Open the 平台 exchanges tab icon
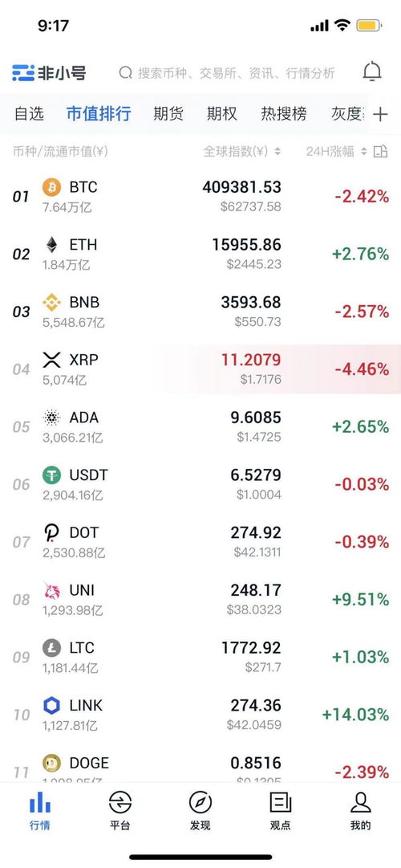The width and height of the screenshot is (401, 868). pyautogui.click(x=120, y=801)
